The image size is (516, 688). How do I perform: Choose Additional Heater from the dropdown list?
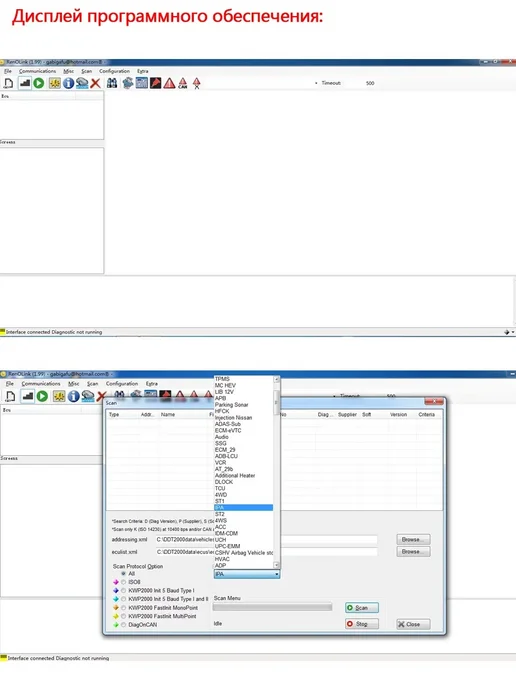[244, 476]
